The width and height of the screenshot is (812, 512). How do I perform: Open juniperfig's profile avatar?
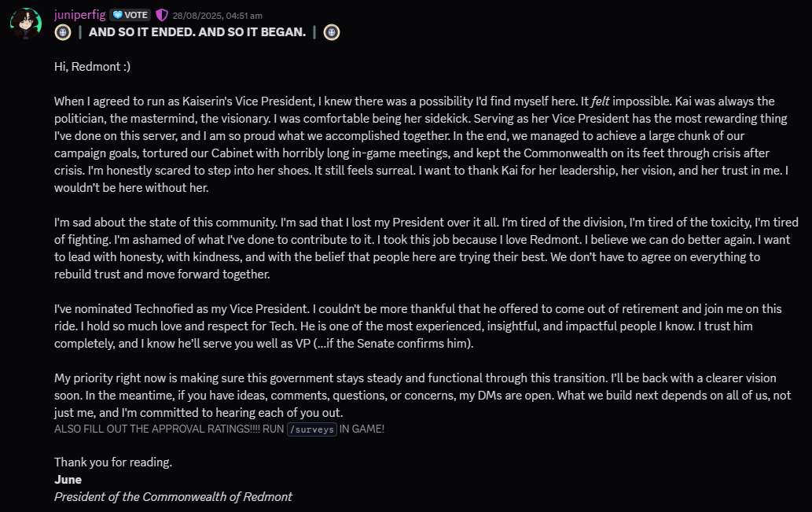pos(25,24)
